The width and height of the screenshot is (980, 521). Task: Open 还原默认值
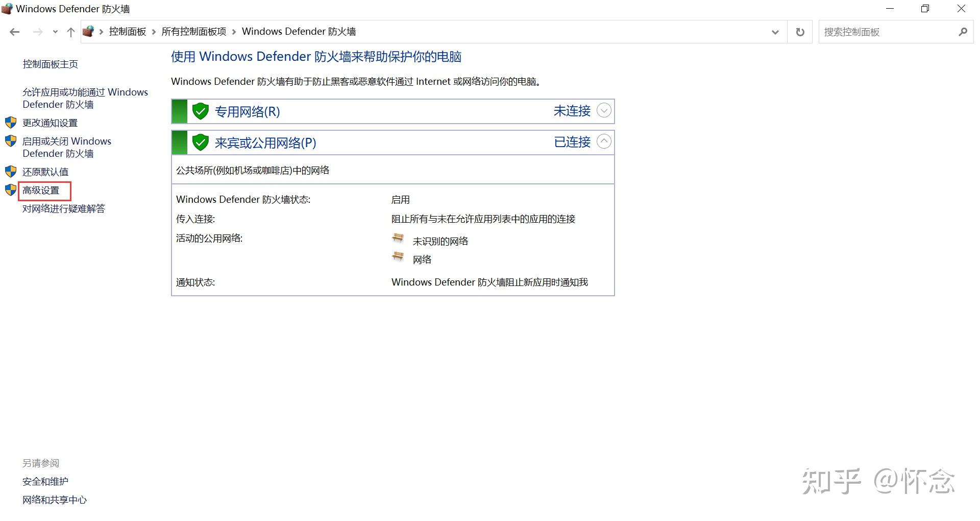[45, 172]
